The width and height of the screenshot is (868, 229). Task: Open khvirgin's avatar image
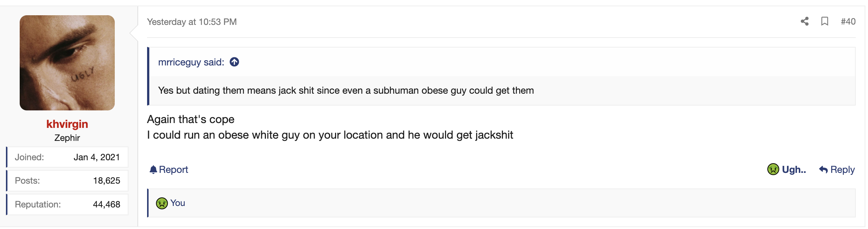[67, 63]
